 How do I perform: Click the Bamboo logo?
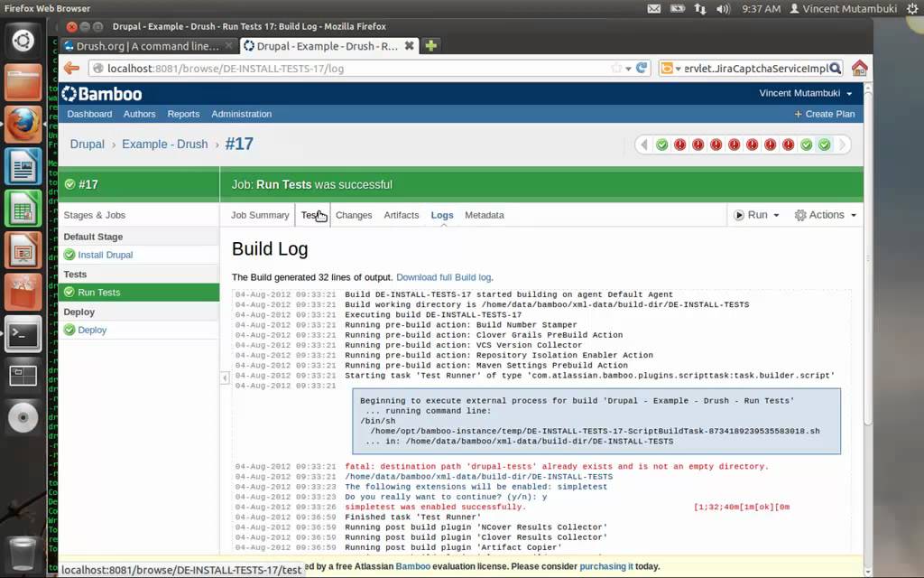pyautogui.click(x=102, y=94)
